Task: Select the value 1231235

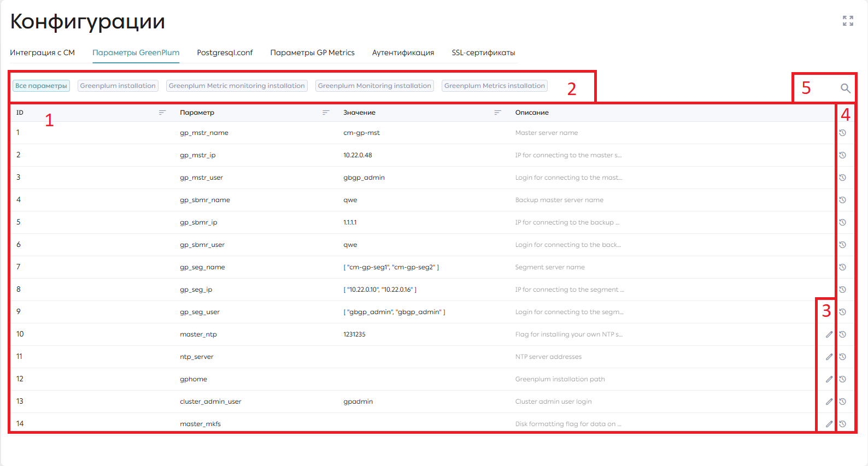Action: coord(354,334)
